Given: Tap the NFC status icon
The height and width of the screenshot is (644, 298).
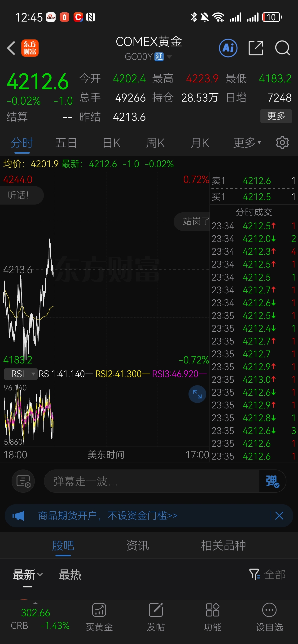Looking at the screenshot, I should 90,17.
